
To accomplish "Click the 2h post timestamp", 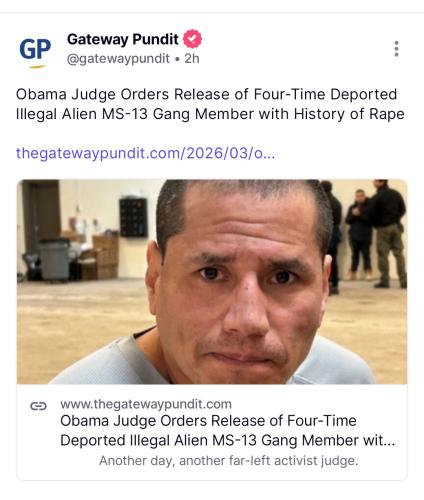I will pos(192,59).
